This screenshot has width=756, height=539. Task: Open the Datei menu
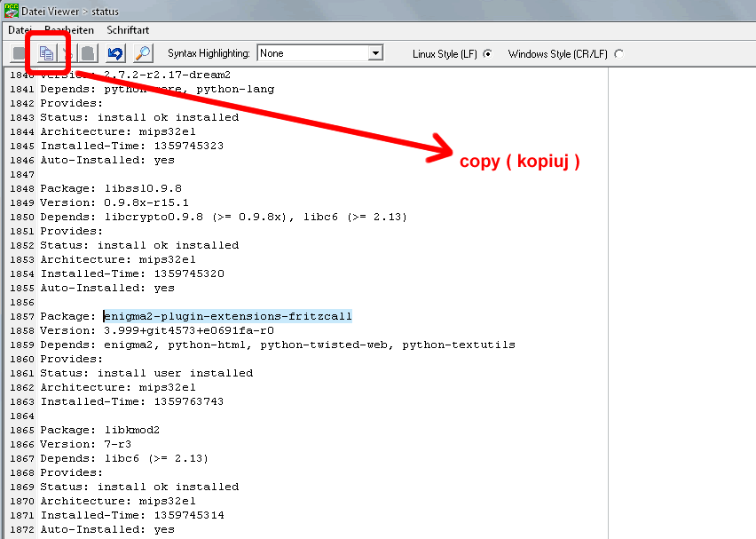pos(20,30)
